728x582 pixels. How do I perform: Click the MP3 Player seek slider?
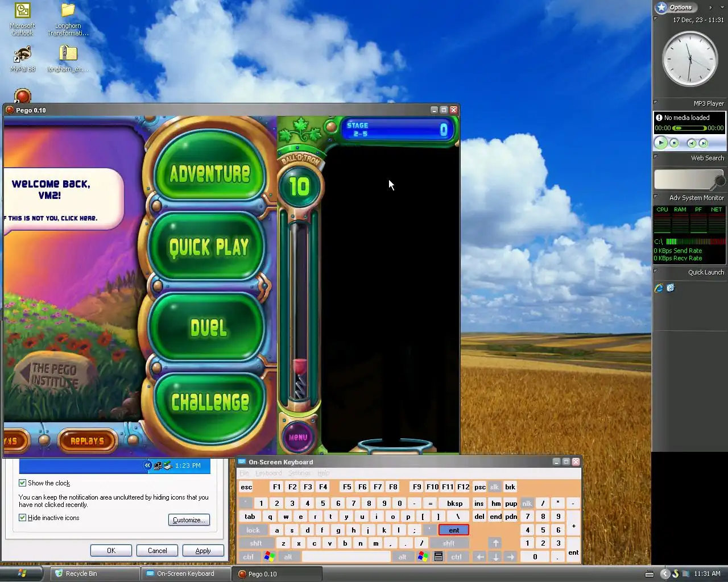tap(689, 128)
